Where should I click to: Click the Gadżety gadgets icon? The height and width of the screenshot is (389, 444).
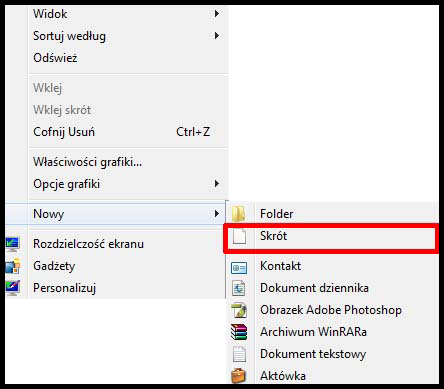(13, 266)
